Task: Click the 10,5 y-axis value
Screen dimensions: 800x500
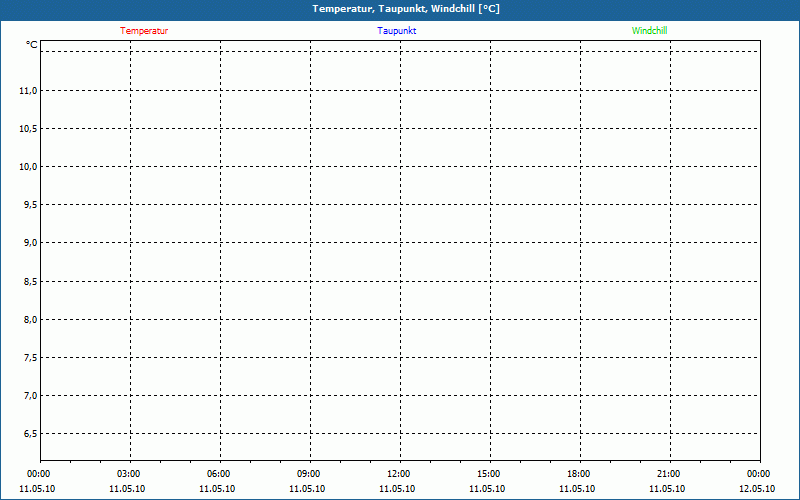Action: point(28,129)
